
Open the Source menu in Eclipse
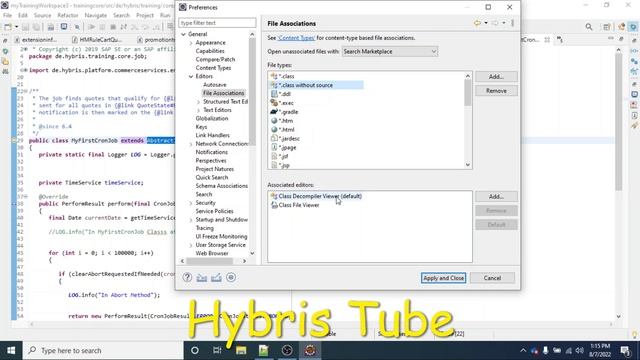tap(42, 15)
